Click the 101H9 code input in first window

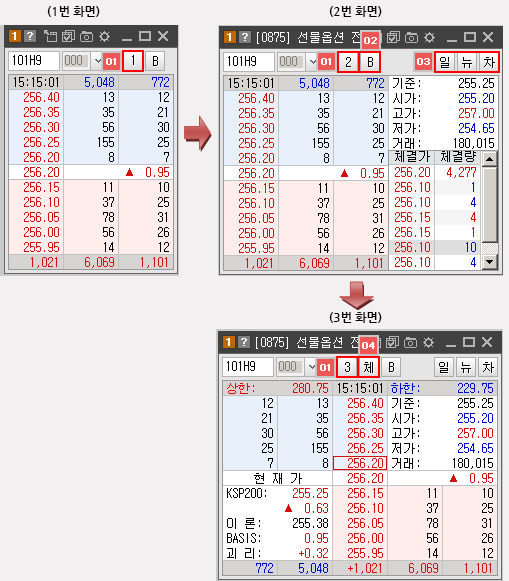34,61
